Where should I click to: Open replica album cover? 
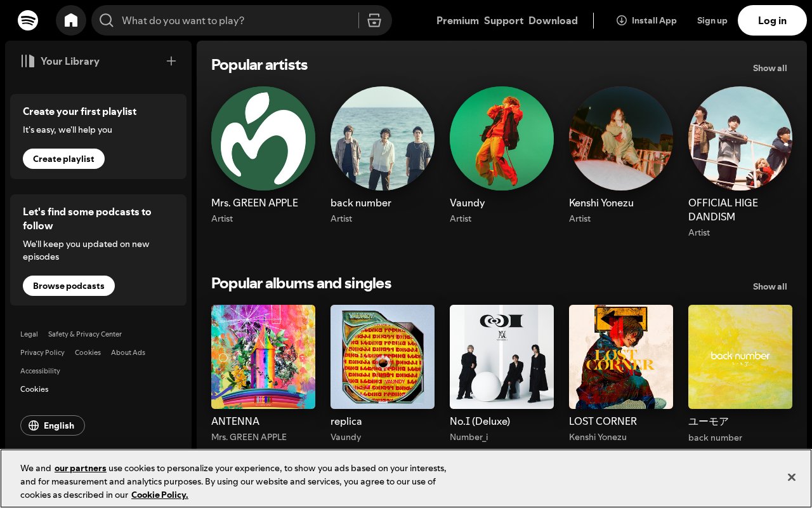[x=383, y=357]
